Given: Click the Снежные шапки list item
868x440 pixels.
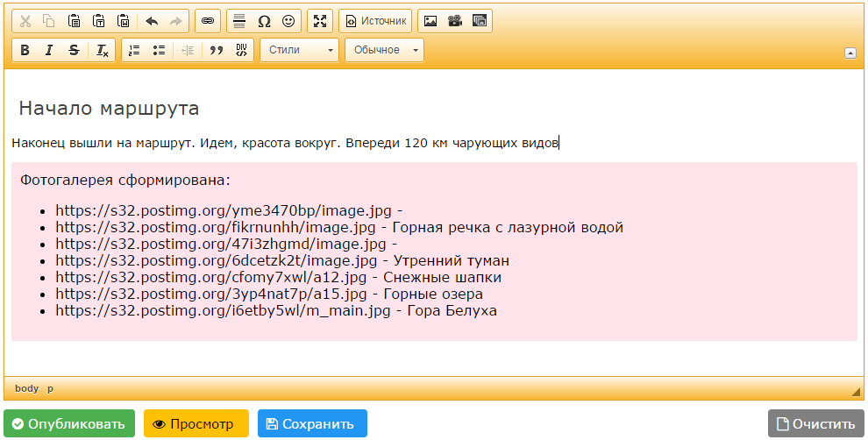Looking at the screenshot, I should pyautogui.click(x=279, y=277).
